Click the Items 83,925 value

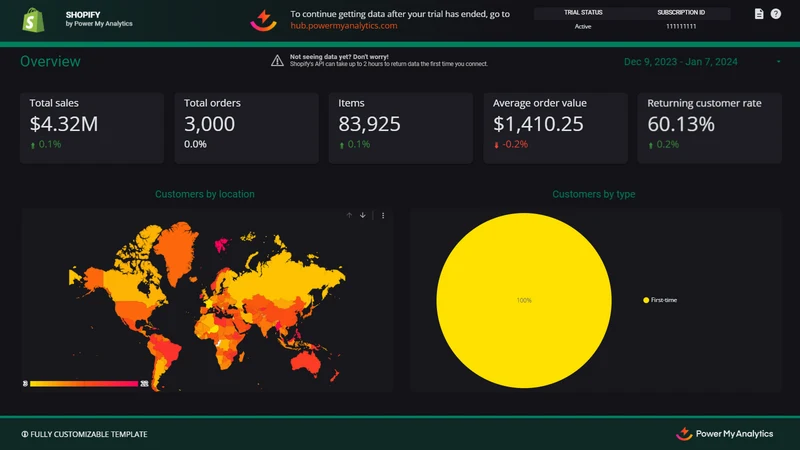(x=369, y=124)
